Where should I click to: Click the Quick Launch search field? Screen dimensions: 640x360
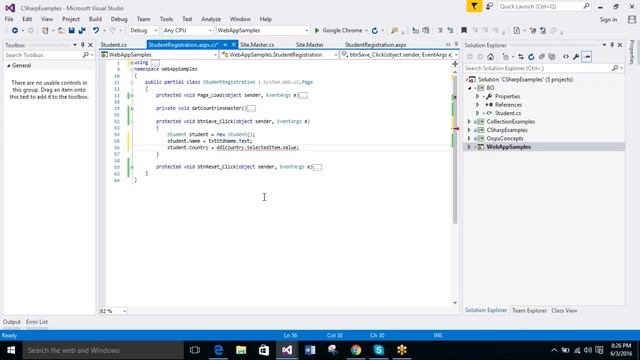(544, 7)
